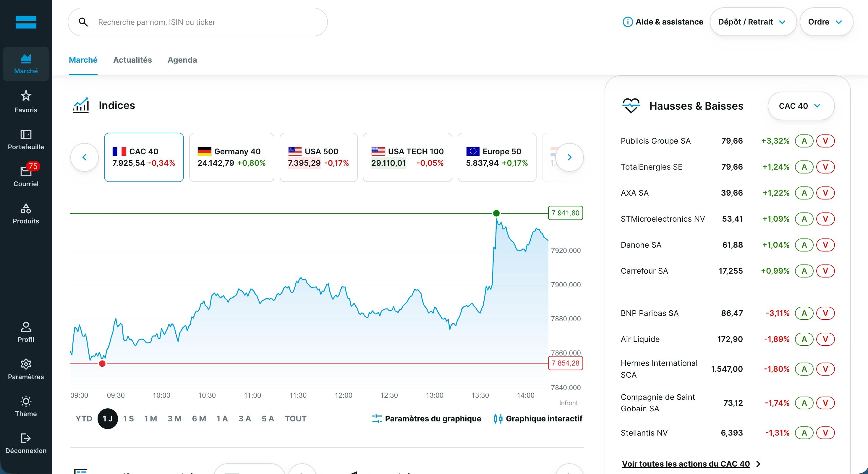The width and height of the screenshot is (868, 474).
Task: Click the Aide & assistance info icon
Action: 627,22
